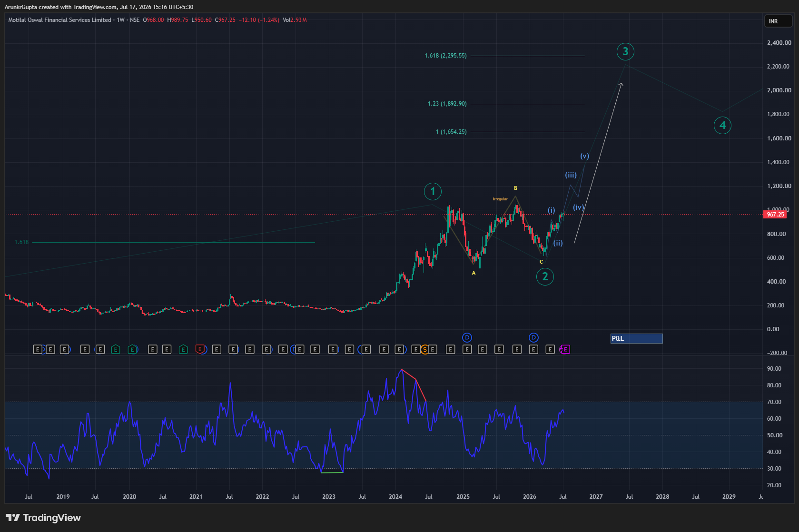The width and height of the screenshot is (799, 532).
Task: Click the orange Irregular annotation text
Action: tap(500, 199)
